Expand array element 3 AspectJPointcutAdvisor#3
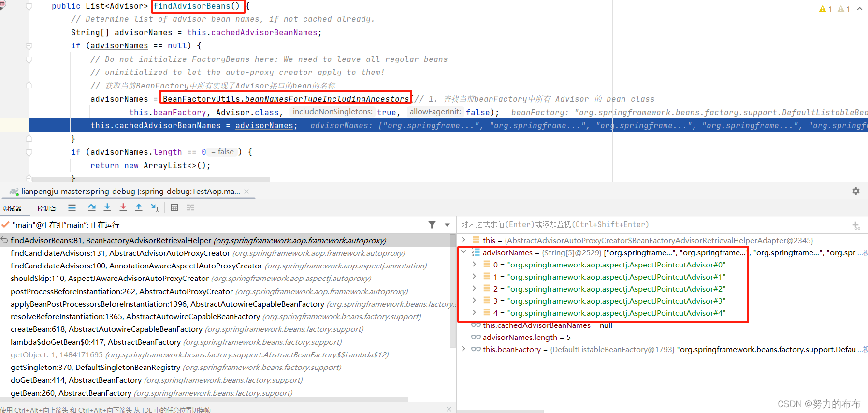Screen dimensions: 868x413 [x=474, y=300]
